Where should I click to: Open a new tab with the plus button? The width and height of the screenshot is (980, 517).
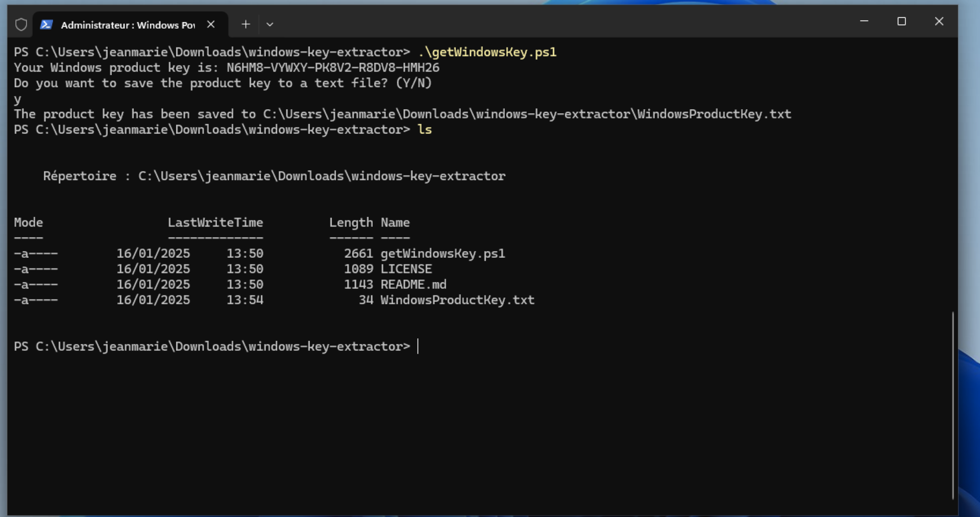click(246, 24)
